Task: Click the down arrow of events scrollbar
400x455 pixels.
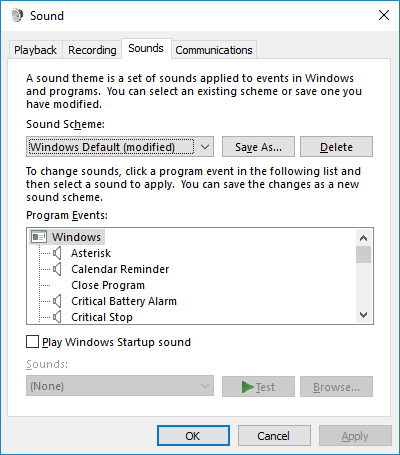Action: 364,315
